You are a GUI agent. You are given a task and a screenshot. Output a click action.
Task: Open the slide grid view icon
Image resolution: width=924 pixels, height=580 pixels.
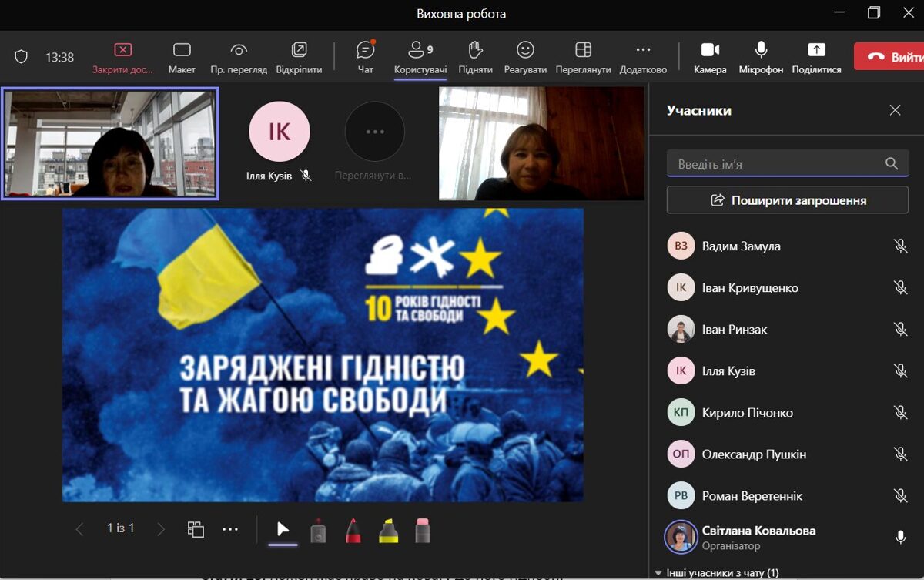196,529
